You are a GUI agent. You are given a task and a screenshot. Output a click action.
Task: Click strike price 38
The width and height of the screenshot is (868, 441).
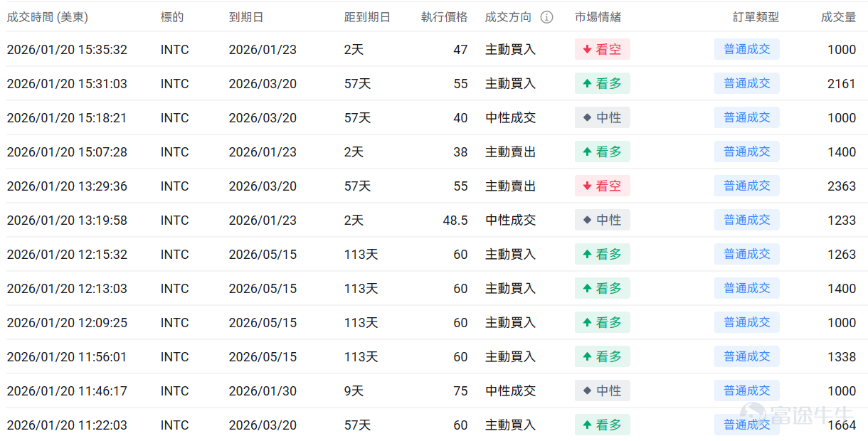[461, 152]
